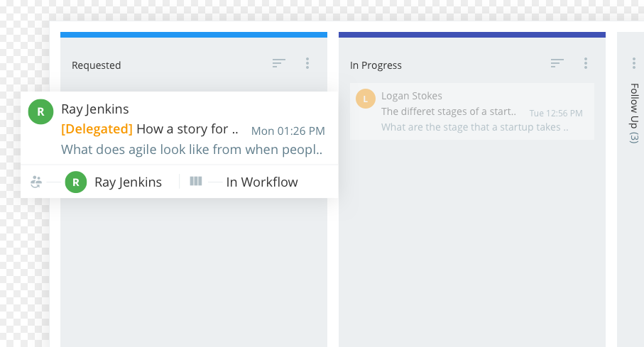The height and width of the screenshot is (347, 644).
Task: Open the 'The differet stages of a start..' card
Action: coord(449,111)
